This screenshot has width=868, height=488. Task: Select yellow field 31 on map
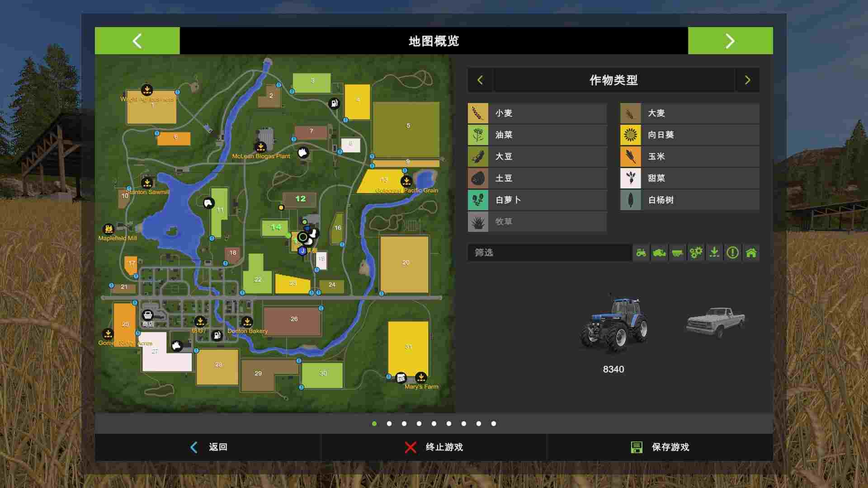[x=408, y=348]
